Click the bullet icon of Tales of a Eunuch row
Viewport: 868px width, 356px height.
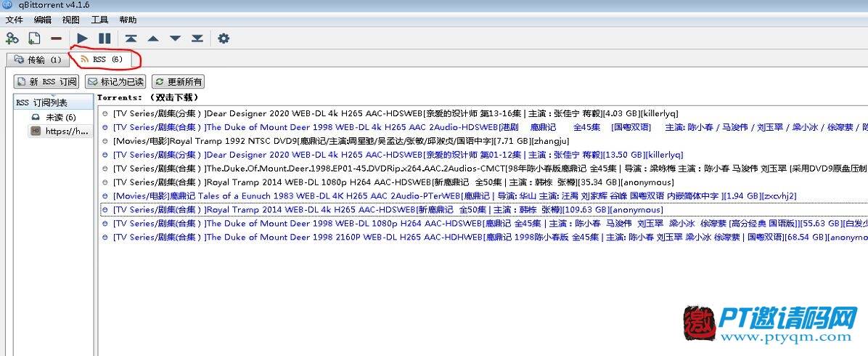pyautogui.click(x=105, y=195)
